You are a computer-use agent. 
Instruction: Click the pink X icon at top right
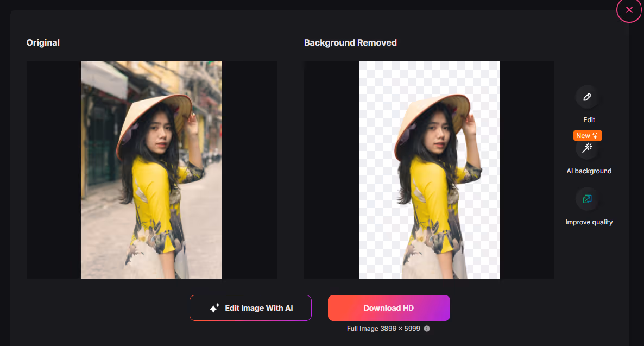629,10
